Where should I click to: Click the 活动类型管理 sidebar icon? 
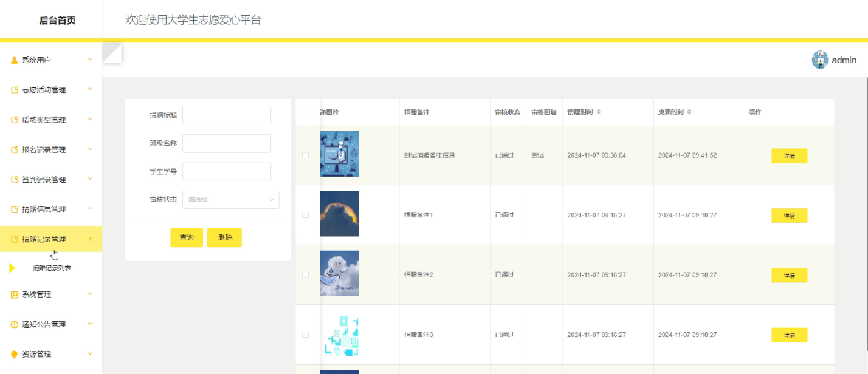pos(15,120)
